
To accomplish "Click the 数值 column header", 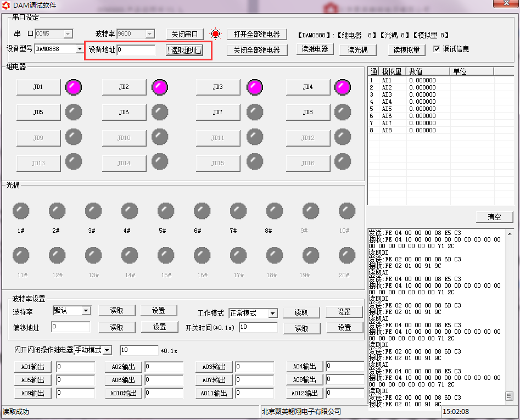I will point(428,71).
